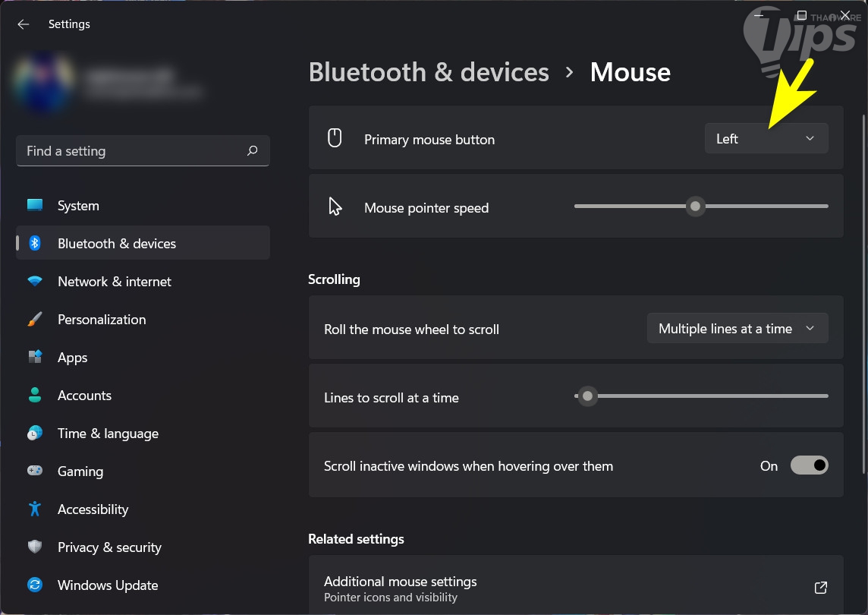Click the Find a setting search box
Viewport: 868px width, 615px height.
133,151
